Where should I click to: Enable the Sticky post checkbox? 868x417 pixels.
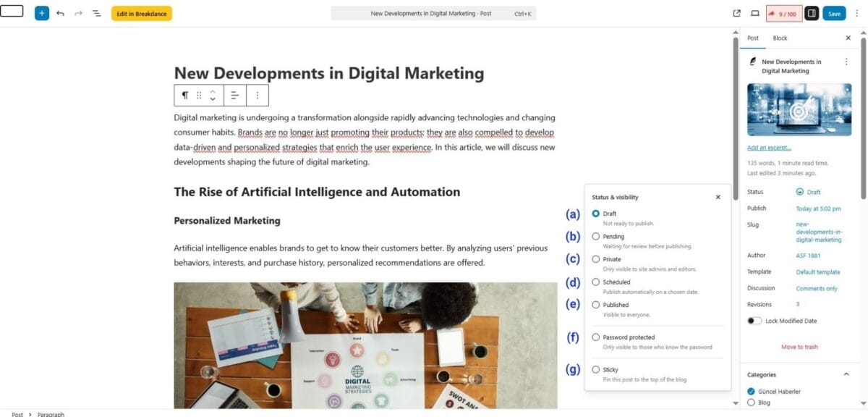[x=596, y=369]
